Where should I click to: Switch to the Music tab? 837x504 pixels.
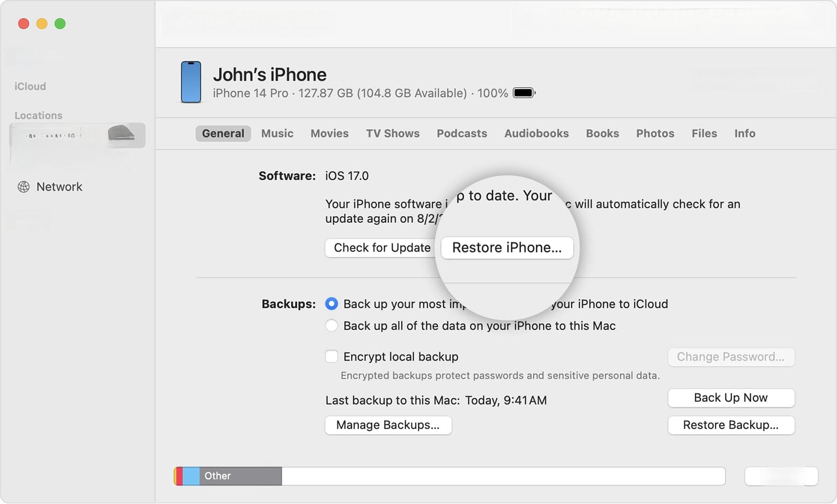(x=277, y=134)
